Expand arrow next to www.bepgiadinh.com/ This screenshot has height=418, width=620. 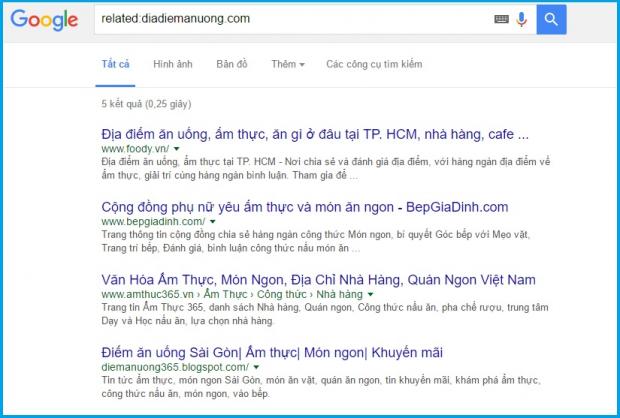[x=213, y=221]
